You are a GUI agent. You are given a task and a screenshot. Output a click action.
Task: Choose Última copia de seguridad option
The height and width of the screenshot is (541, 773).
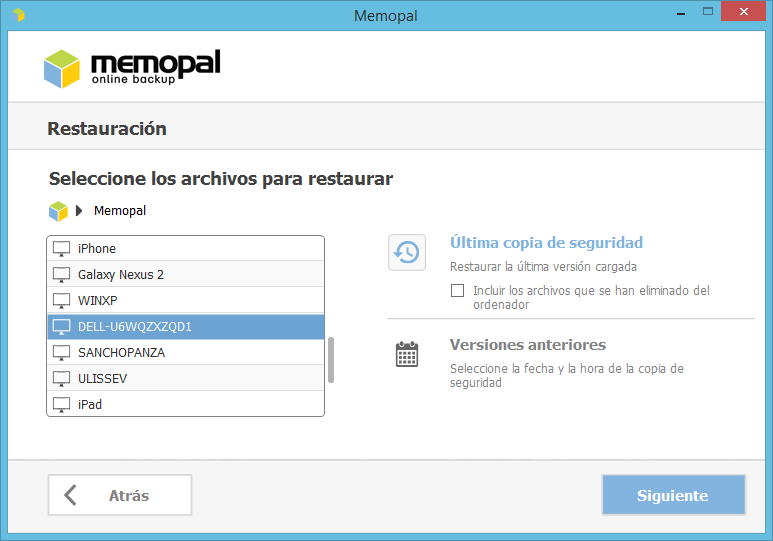(x=546, y=243)
